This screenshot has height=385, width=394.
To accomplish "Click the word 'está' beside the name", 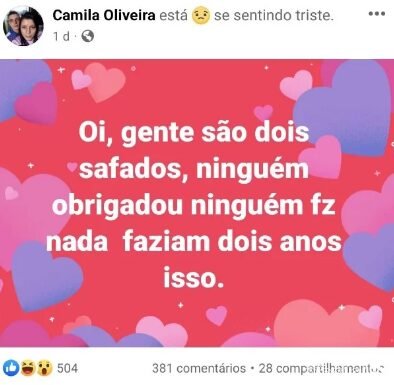I will (174, 15).
